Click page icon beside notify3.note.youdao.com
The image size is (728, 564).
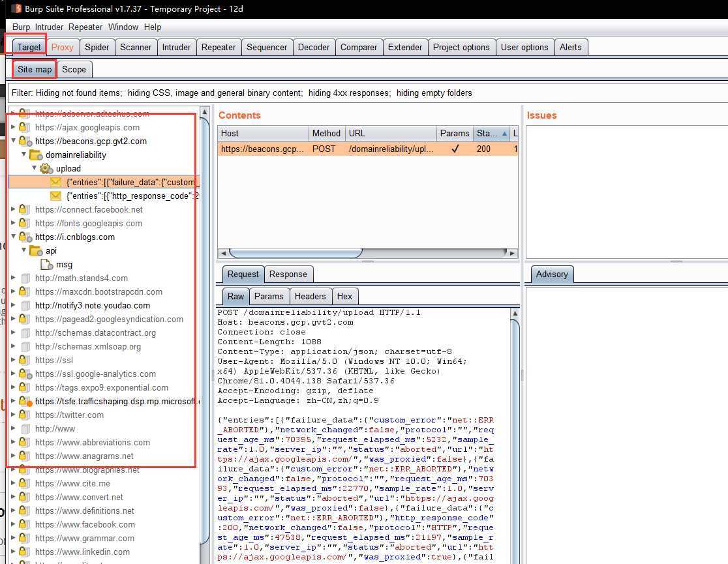pyautogui.click(x=25, y=305)
